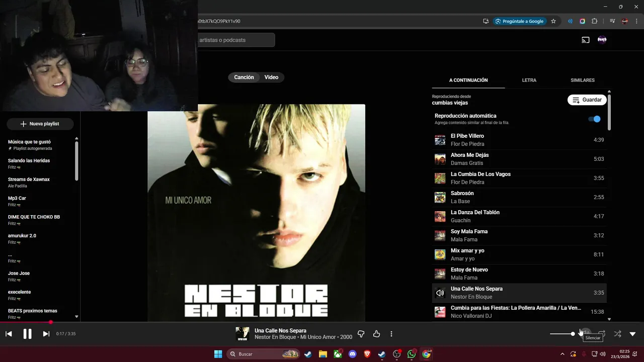The height and width of the screenshot is (362, 644).
Task: Click the blue sound waves extension icon
Action: tap(570, 21)
